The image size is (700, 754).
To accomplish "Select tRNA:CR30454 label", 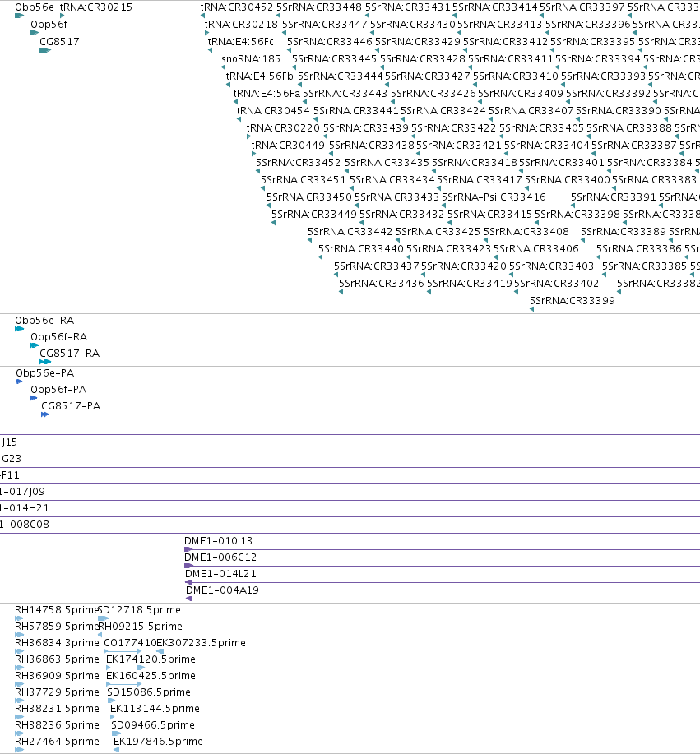I will click(273, 111).
